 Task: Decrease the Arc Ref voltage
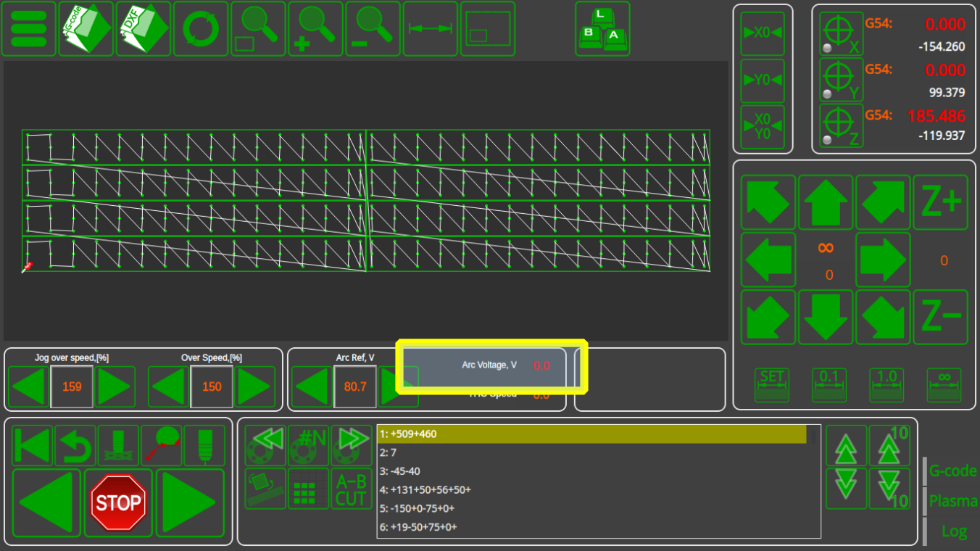312,387
